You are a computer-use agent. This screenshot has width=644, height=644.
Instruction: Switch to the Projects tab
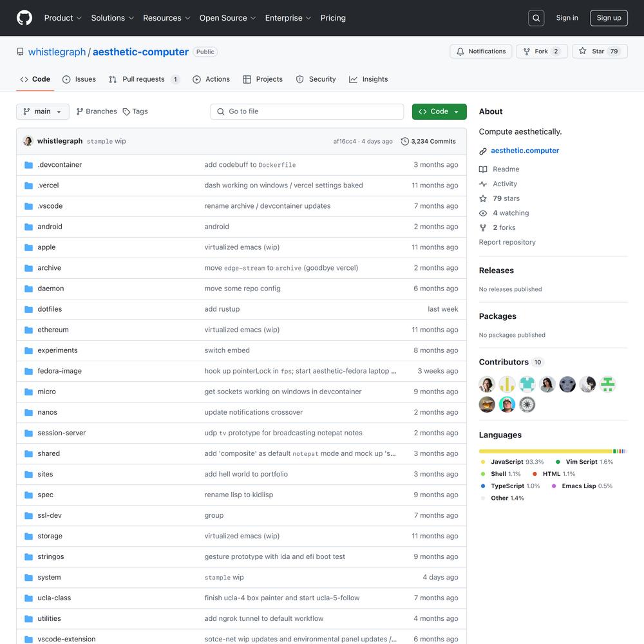coord(263,79)
